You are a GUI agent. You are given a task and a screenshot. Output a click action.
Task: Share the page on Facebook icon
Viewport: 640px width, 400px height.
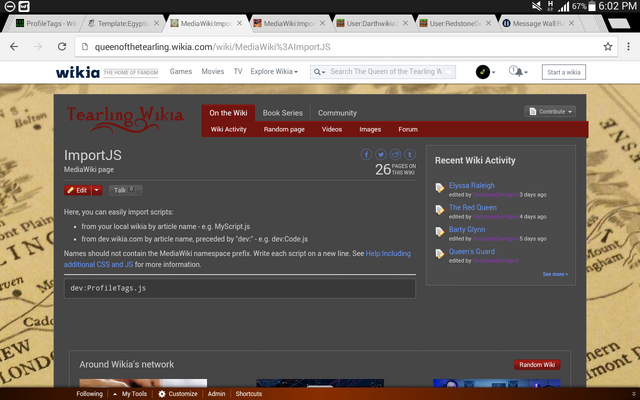(366, 154)
